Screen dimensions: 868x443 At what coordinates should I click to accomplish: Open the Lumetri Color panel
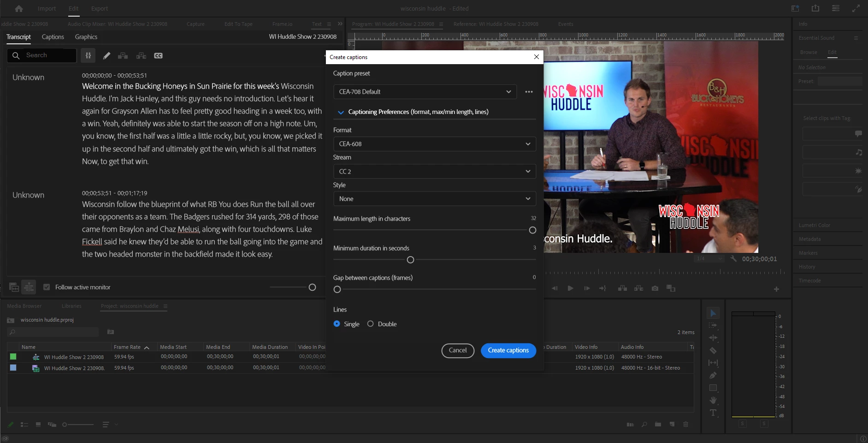[815, 225]
